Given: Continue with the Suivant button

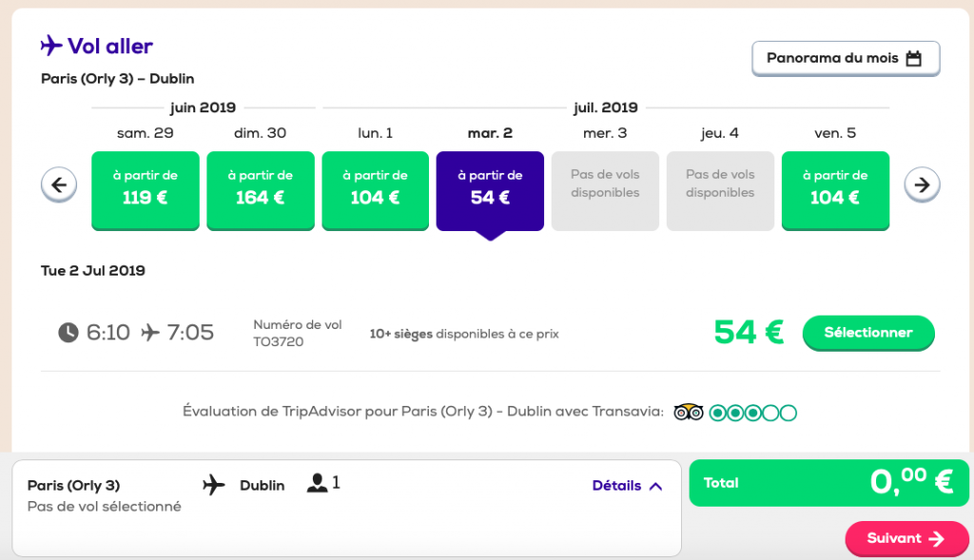Looking at the screenshot, I should point(906,539).
